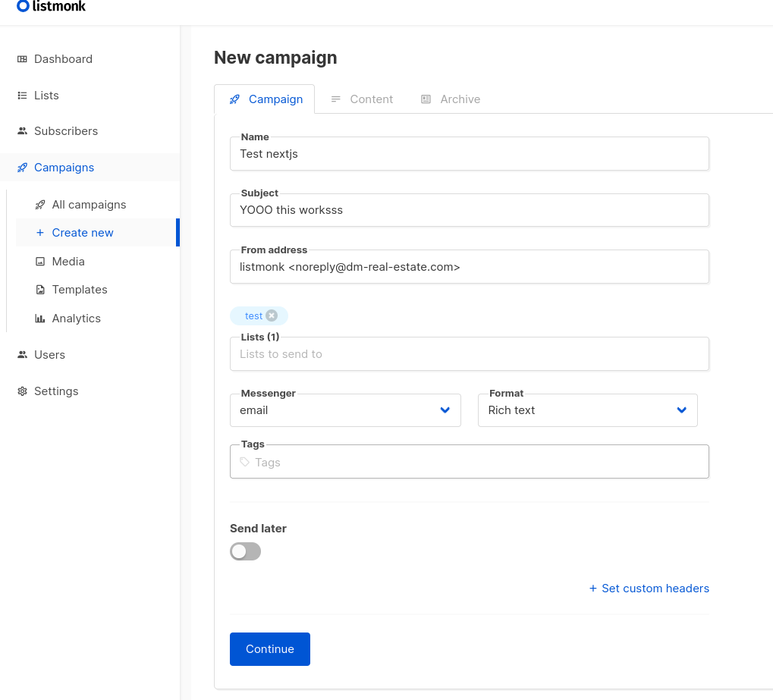Click inside the Tags input field
773x700 pixels.
pyautogui.click(x=469, y=461)
